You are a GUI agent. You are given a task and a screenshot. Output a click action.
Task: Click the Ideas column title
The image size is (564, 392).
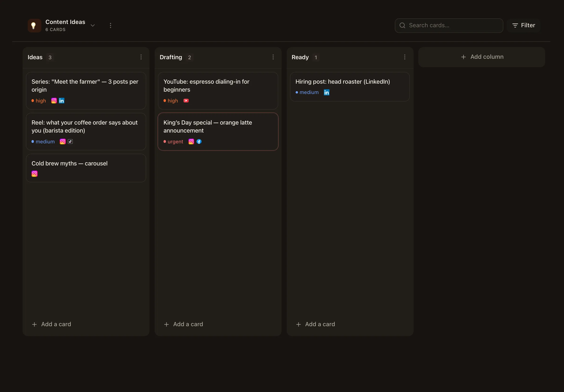(x=35, y=57)
